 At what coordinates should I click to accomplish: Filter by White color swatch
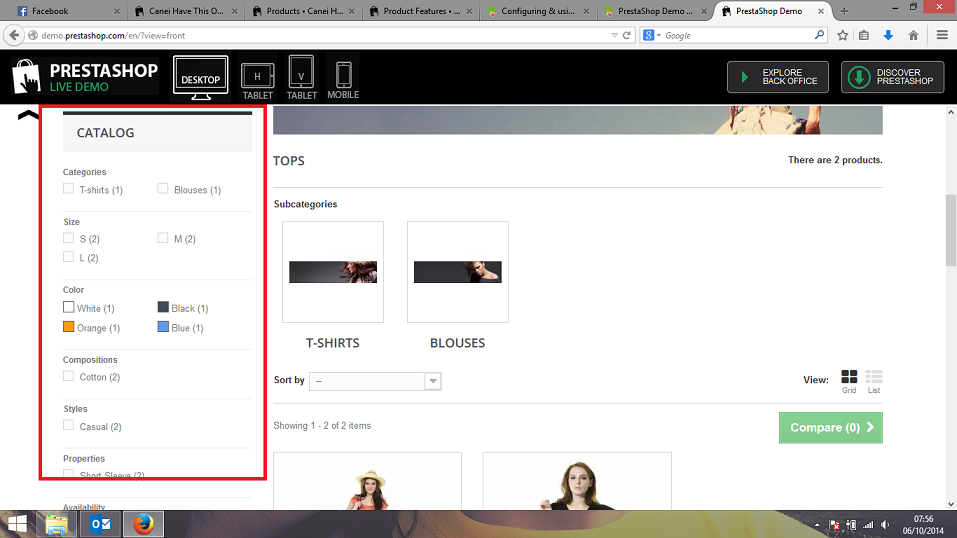coord(68,307)
